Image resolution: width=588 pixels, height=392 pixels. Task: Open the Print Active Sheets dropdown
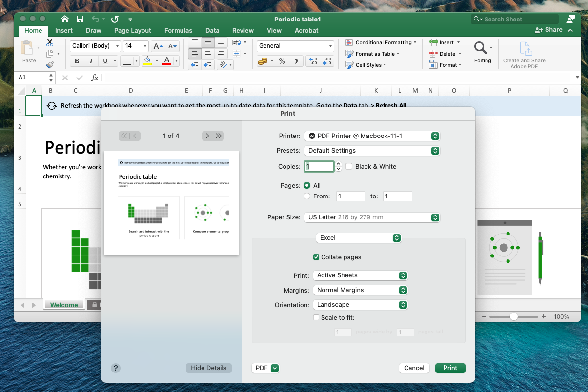pos(360,275)
